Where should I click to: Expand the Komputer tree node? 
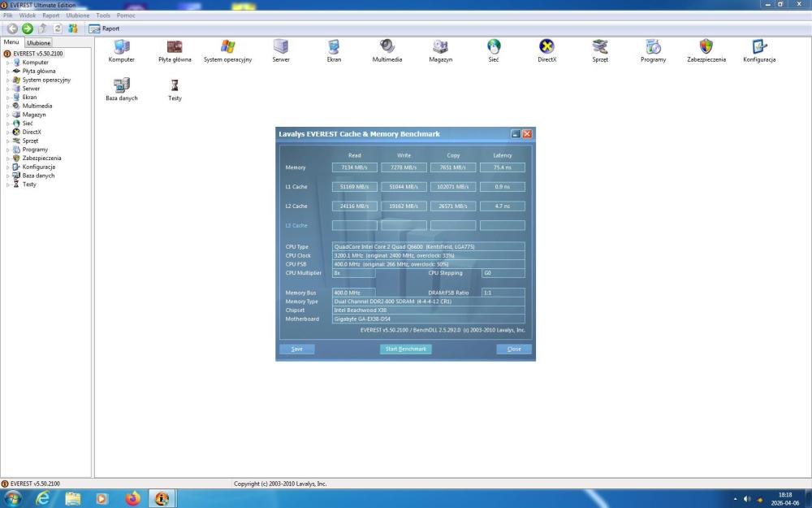pos(8,63)
